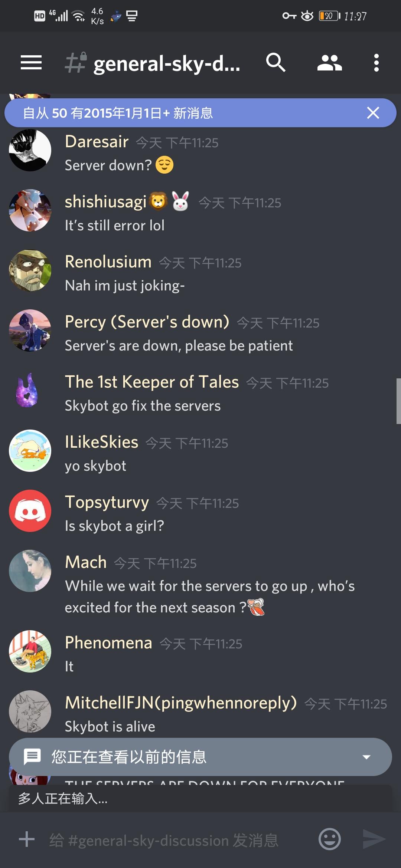
Task: Open the three-dot overflow menu
Action: pyautogui.click(x=376, y=62)
